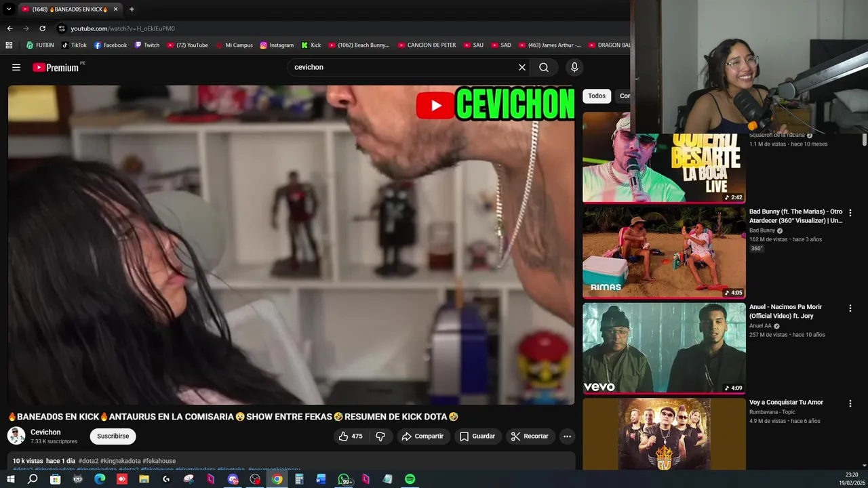Image resolution: width=868 pixels, height=488 pixels.
Task: Select the Todos filter chip
Action: tap(597, 96)
